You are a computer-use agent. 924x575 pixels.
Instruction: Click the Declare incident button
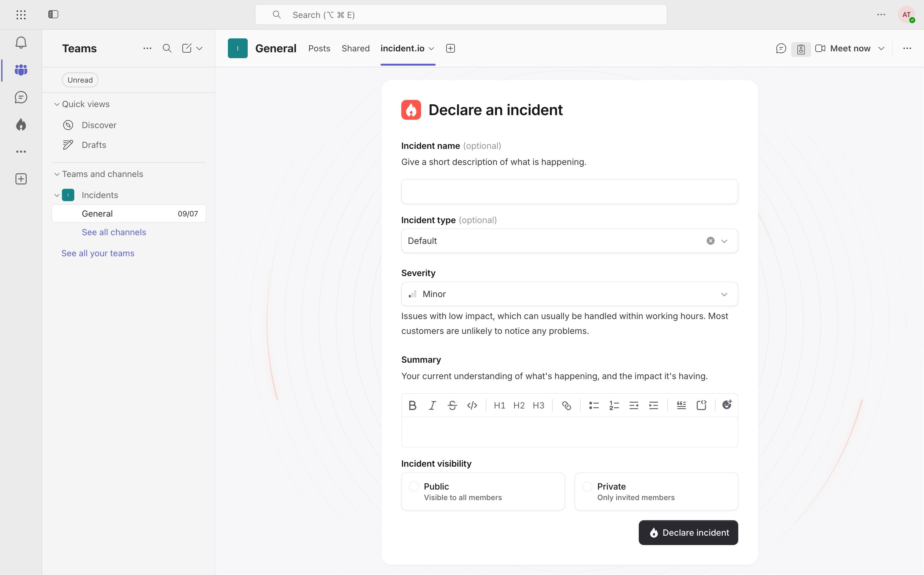click(688, 532)
